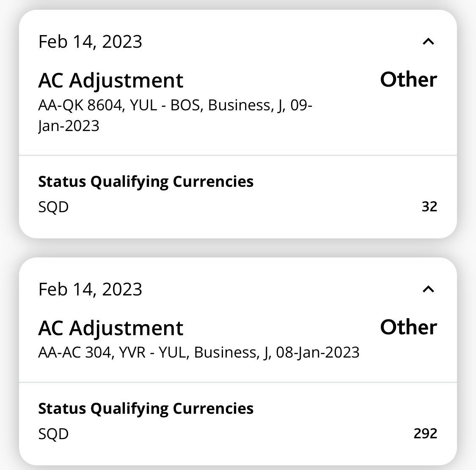Click the date on the YUL - BOS card
This screenshot has width=476, height=470.
(90, 41)
